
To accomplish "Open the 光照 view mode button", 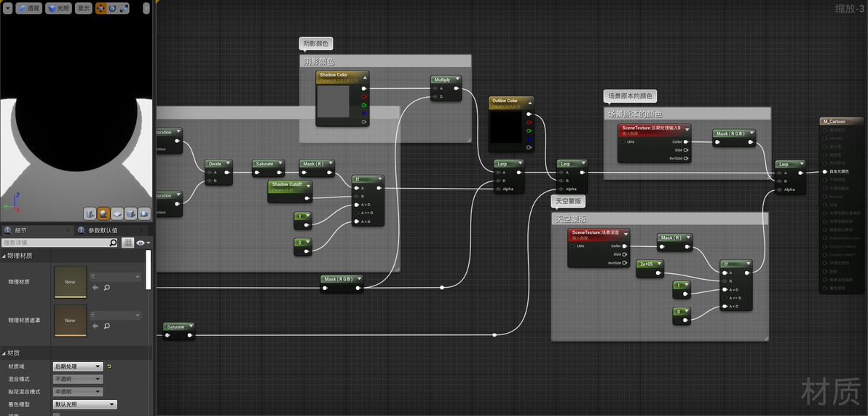I will pos(59,8).
